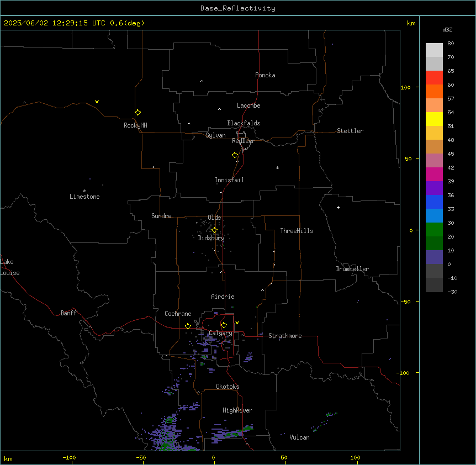
Task: Click the Base_Reflectivity title
Action: pyautogui.click(x=238, y=8)
